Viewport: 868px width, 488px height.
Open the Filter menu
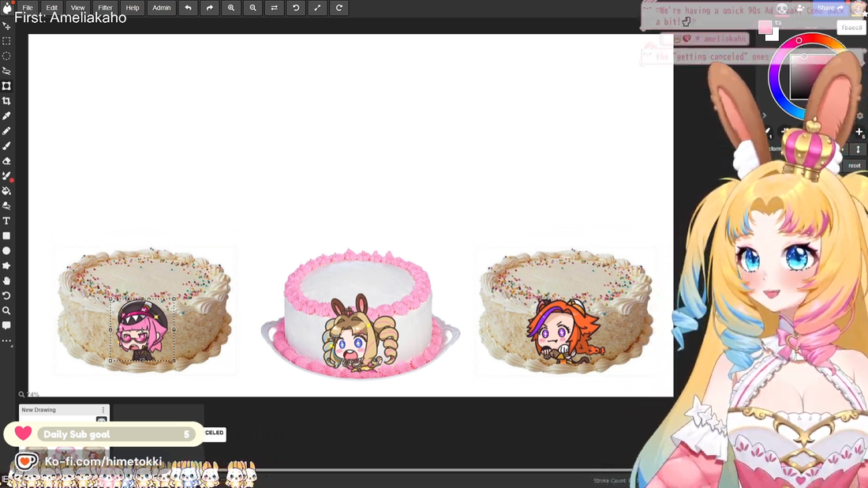[105, 8]
